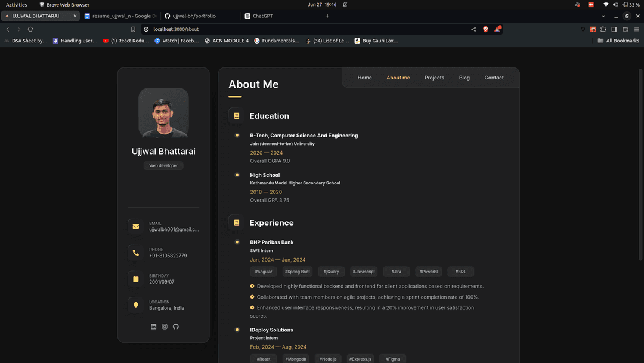The width and height of the screenshot is (644, 363).
Task: Open Brave Rewards triangle icon
Action: tap(497, 29)
